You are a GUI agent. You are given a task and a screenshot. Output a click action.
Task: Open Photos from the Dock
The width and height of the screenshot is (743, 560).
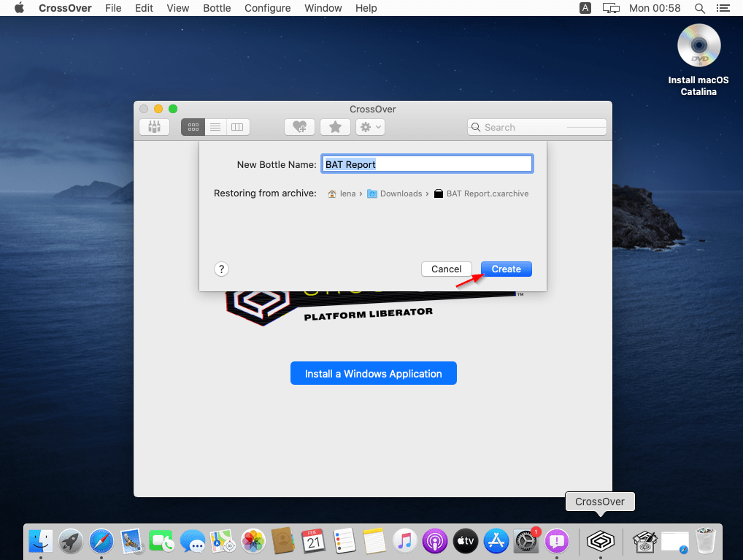(x=253, y=541)
